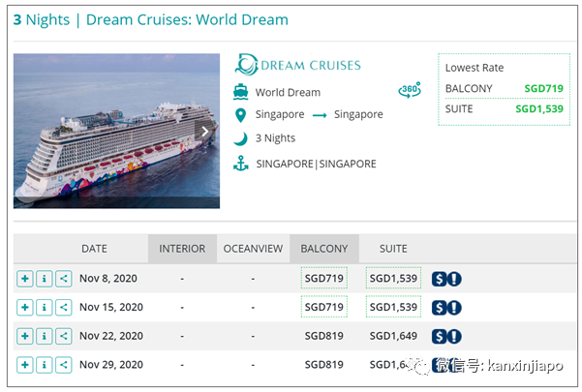582x392 pixels.
Task: Open info icon for Nov 15, 2020
Action: 44,307
